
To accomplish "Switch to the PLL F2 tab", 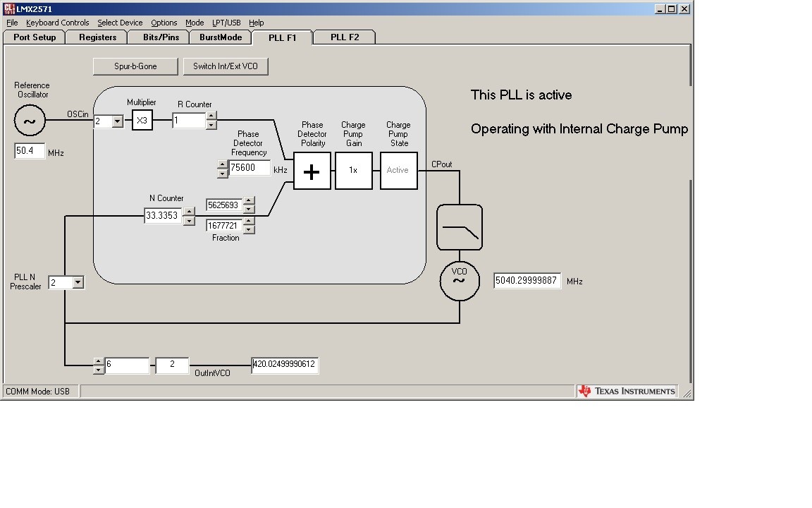I will [345, 37].
